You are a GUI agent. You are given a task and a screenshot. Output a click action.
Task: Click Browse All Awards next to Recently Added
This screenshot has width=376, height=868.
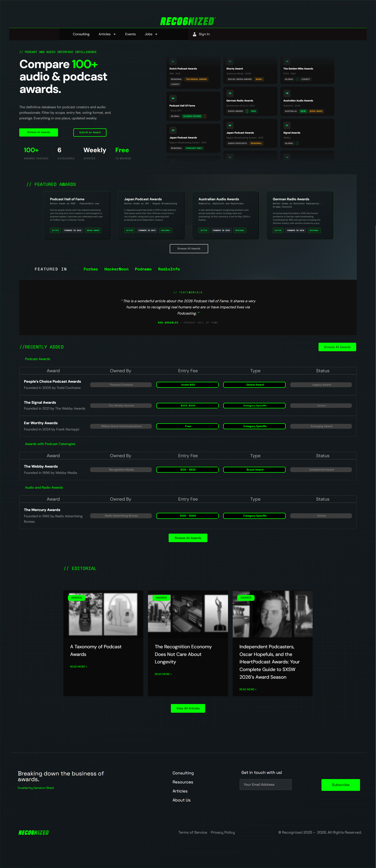click(337, 347)
